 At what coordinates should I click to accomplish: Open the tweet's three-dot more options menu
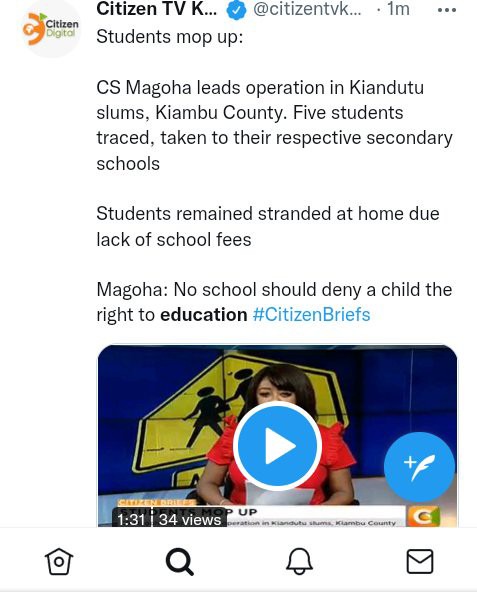pyautogui.click(x=447, y=10)
